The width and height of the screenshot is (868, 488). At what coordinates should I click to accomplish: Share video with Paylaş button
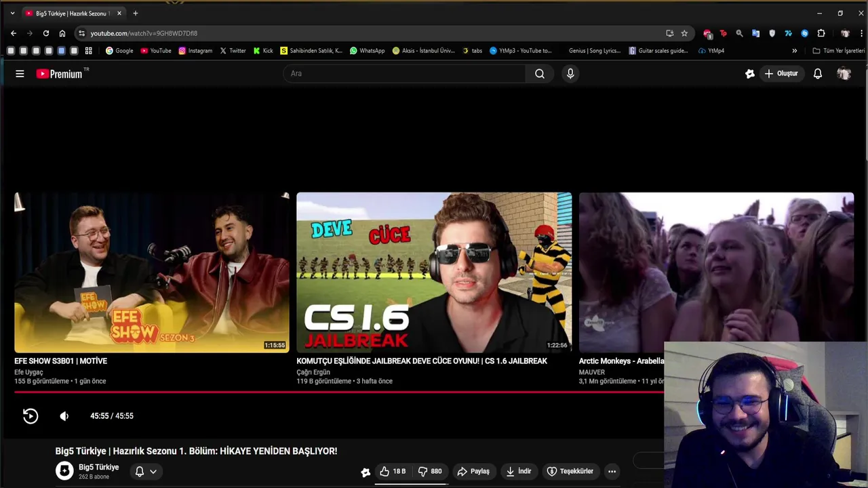tap(473, 471)
